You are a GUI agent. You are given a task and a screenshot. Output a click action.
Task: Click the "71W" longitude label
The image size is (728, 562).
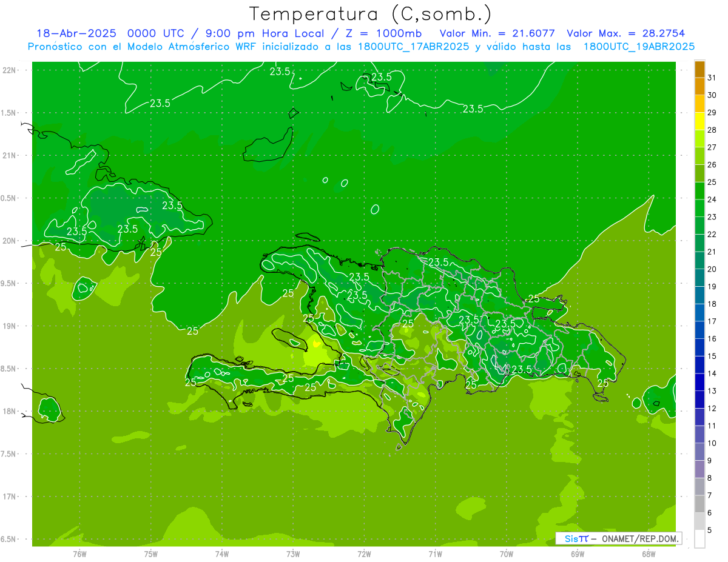pyautogui.click(x=435, y=554)
